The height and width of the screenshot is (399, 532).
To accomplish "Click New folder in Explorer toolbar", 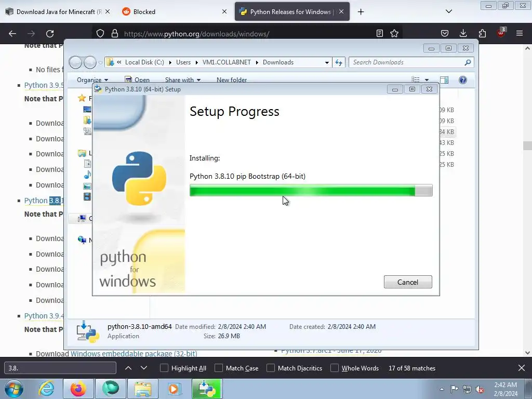I will [232, 79].
